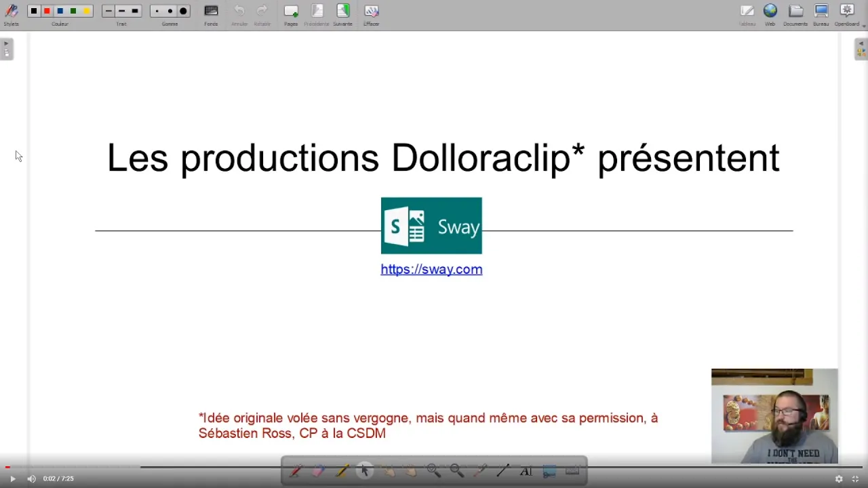Viewport: 868px width, 488px height.
Task: Choose the thick line width (Trait)
Action: [x=135, y=11]
